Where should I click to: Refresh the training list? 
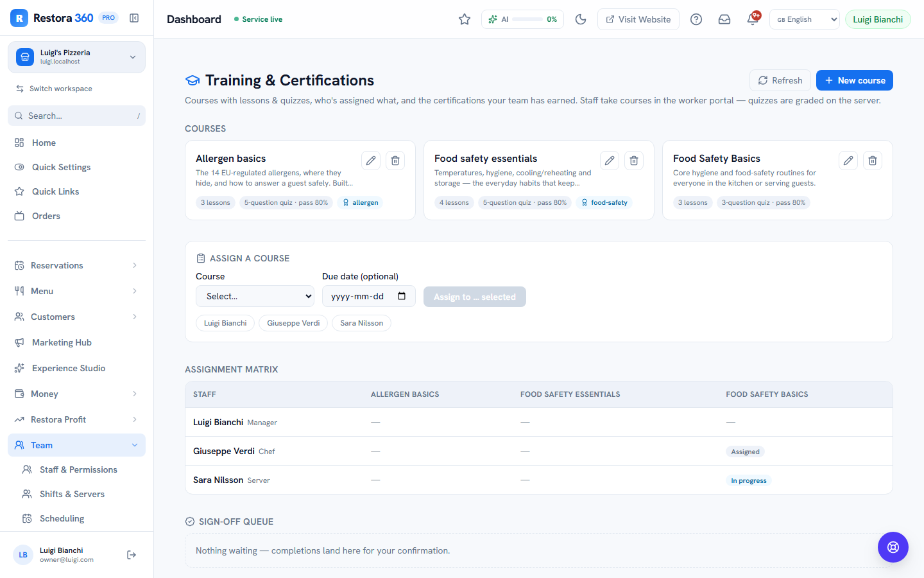tap(780, 80)
